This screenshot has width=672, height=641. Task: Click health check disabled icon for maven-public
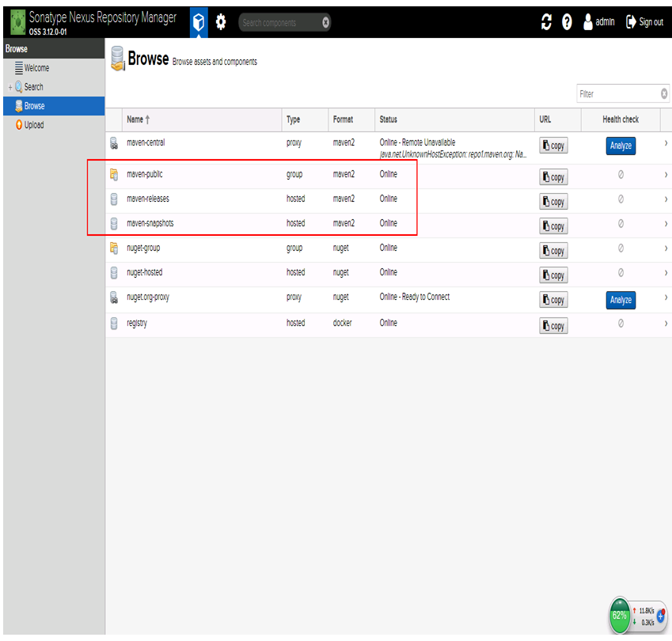[x=621, y=174]
